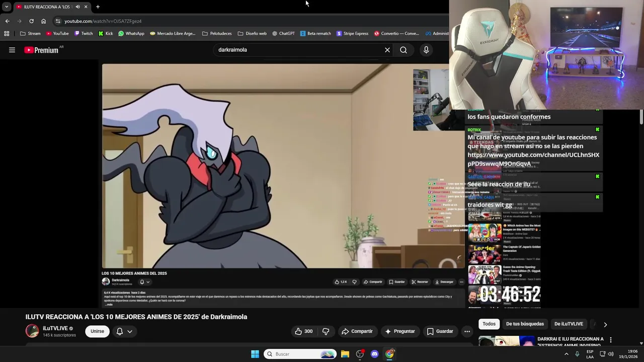
Task: Save the video with Guardar button
Action: (440, 331)
